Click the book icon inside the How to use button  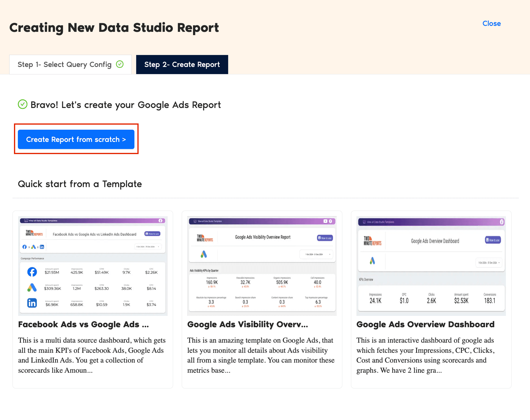tap(147, 234)
